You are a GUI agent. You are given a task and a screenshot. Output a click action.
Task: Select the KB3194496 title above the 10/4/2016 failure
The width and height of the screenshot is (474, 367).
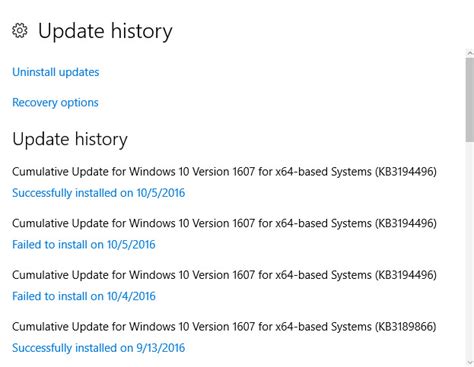pyautogui.click(x=224, y=275)
